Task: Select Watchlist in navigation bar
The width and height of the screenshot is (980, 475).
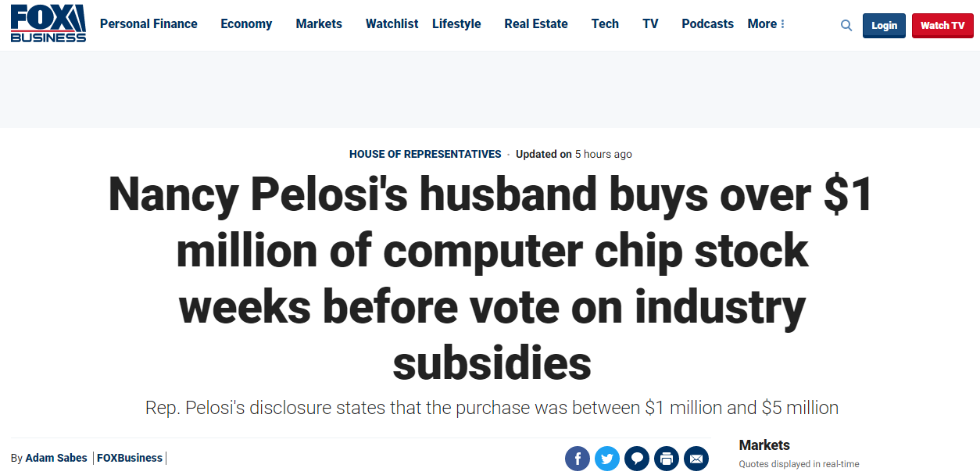Action: (392, 24)
